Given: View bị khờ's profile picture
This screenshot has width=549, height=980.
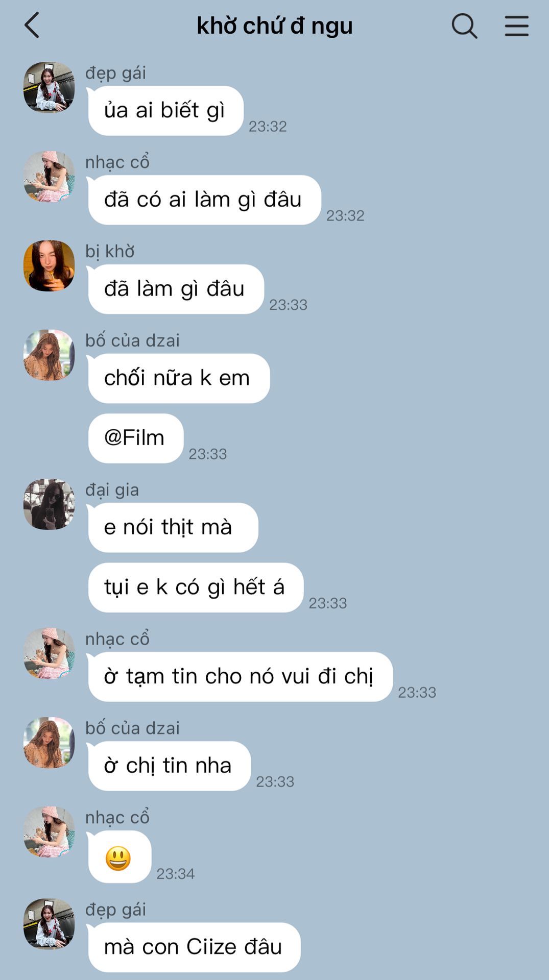Looking at the screenshot, I should point(49,266).
